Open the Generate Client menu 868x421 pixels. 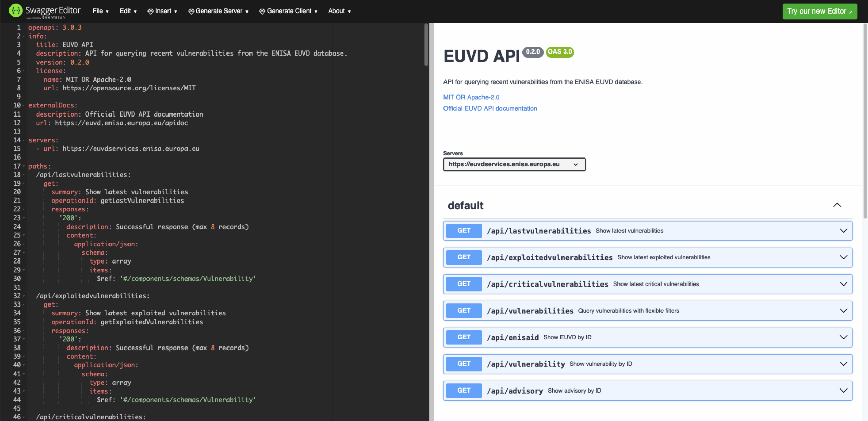289,11
